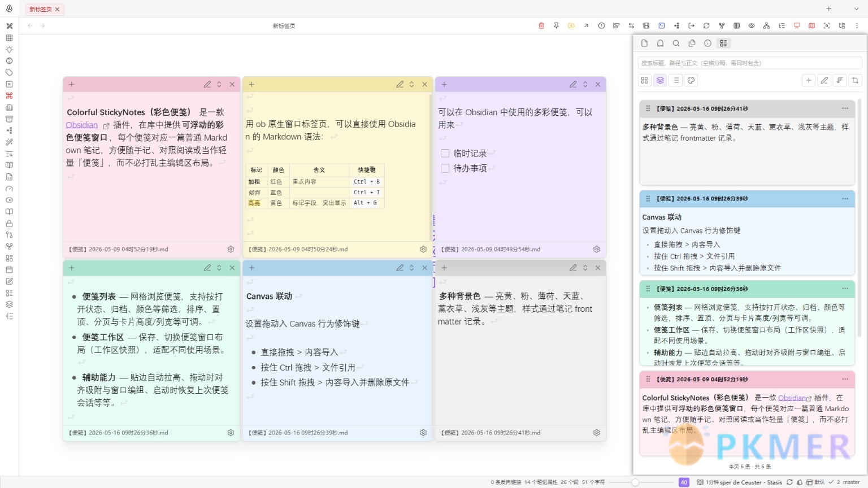The width and height of the screenshot is (868, 488).
Task: Open the sort order button in notes panel
Action: pyautogui.click(x=840, y=80)
